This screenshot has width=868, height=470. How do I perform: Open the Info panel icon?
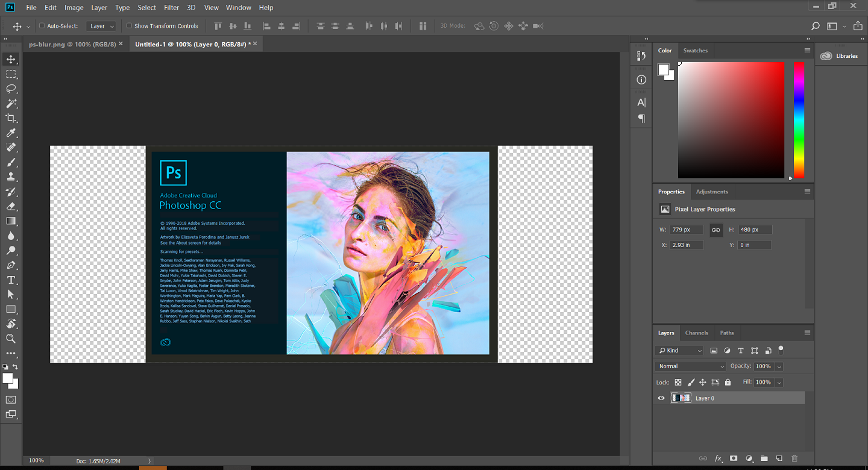pos(641,80)
